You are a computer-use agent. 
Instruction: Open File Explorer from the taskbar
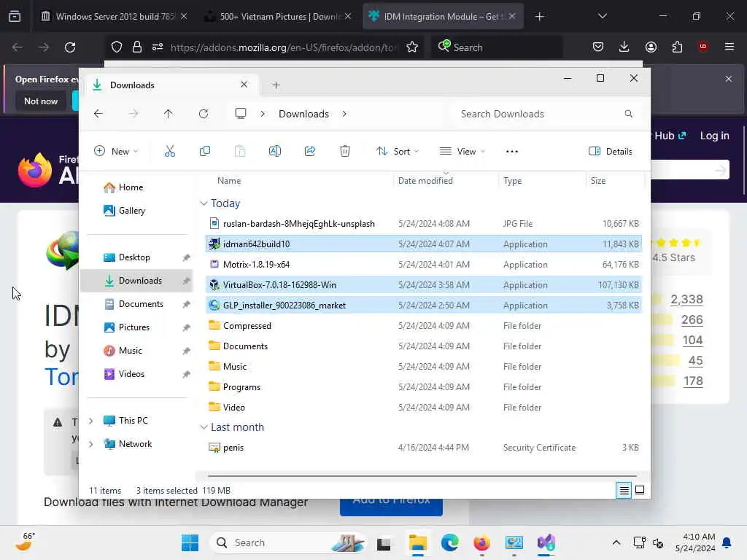point(418,542)
